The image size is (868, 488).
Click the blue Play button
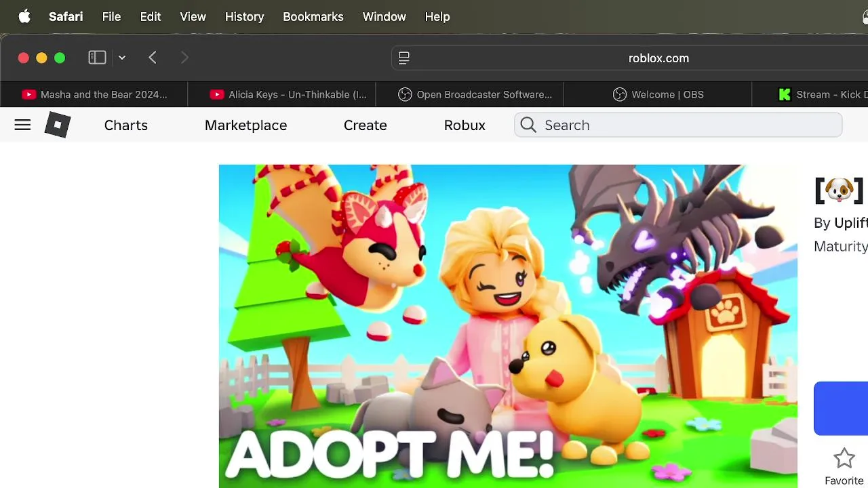(x=841, y=409)
